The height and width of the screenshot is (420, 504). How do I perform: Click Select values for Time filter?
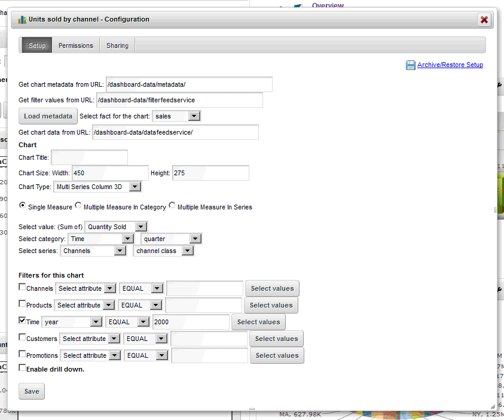[258, 322]
